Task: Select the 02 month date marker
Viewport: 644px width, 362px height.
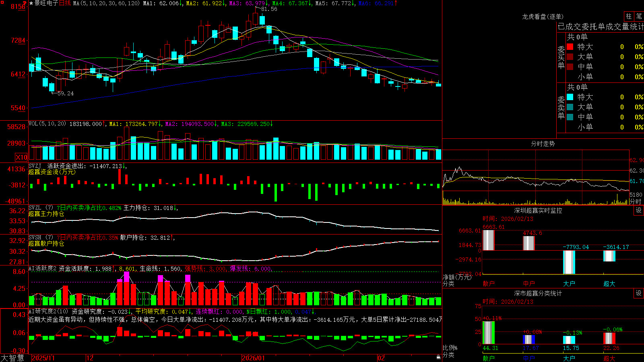Action: pyautogui.click(x=381, y=358)
